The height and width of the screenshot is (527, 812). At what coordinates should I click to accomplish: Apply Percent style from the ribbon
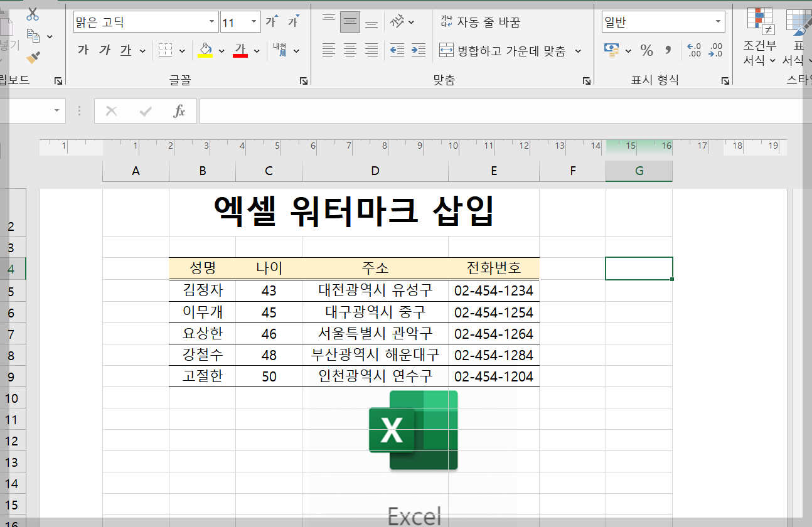pyautogui.click(x=647, y=51)
